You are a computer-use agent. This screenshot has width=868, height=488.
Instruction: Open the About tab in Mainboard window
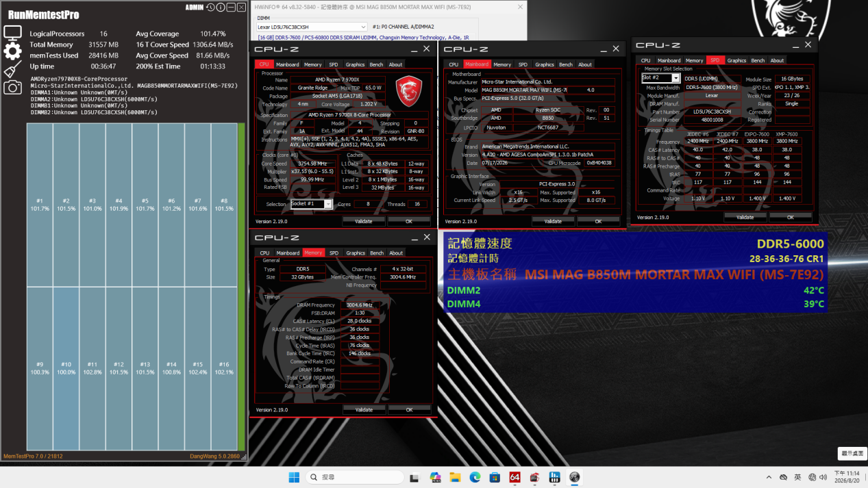584,64
